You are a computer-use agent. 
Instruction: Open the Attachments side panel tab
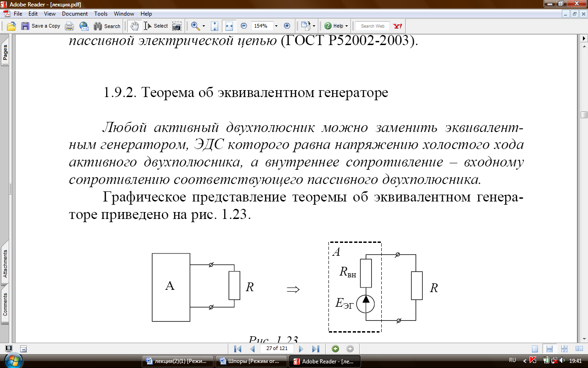5,264
